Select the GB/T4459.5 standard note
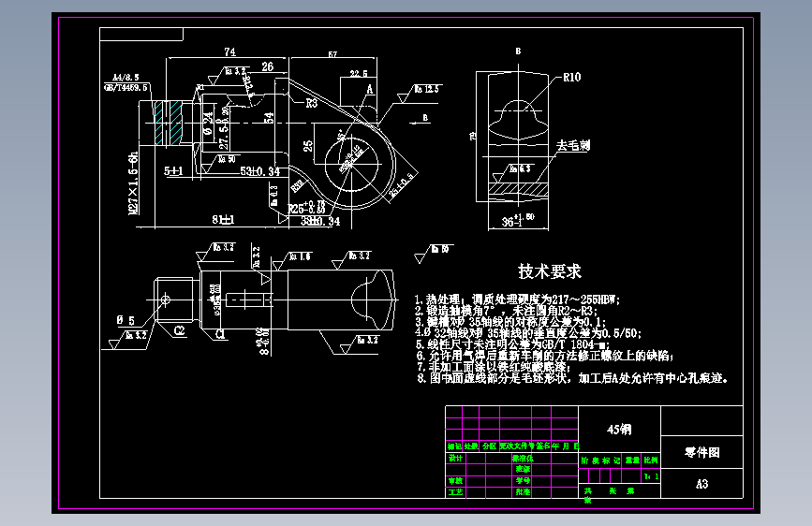Screen dimensions: 812x526 coord(125,87)
